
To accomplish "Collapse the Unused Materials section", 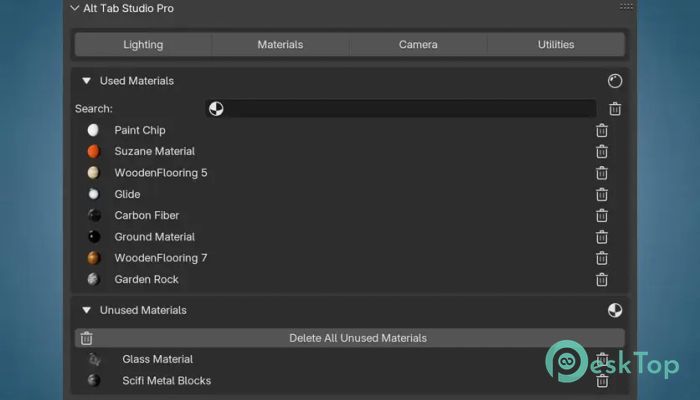I will [86, 310].
